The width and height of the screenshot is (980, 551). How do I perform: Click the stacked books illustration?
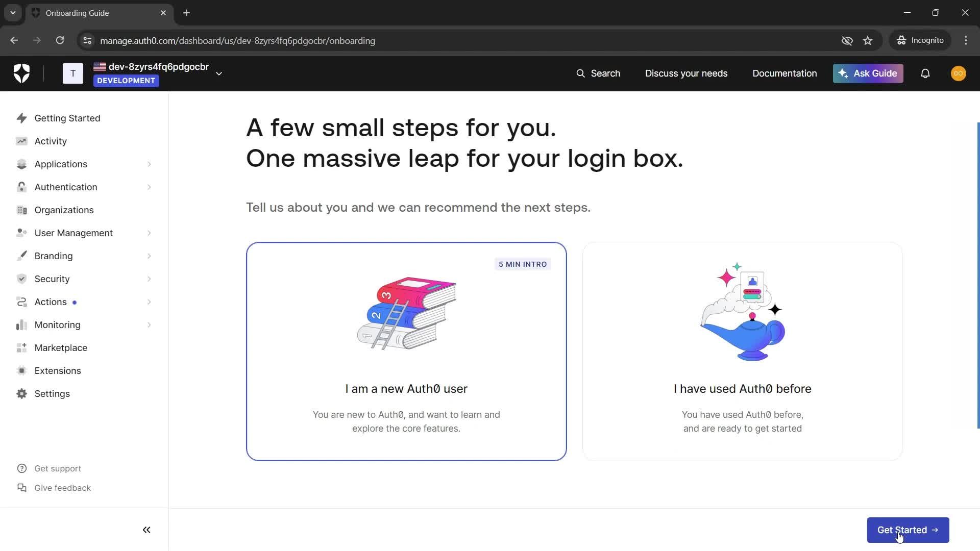(x=406, y=313)
